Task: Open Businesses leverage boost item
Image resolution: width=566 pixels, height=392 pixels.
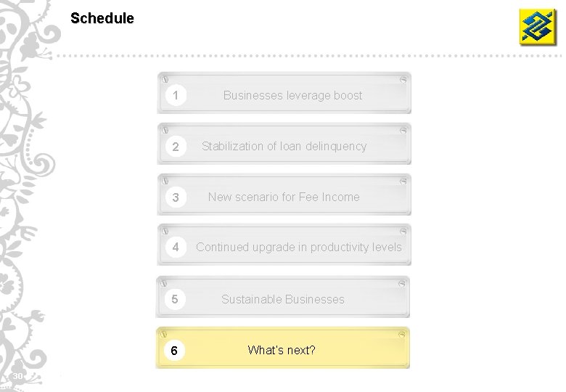Action: tap(292, 95)
